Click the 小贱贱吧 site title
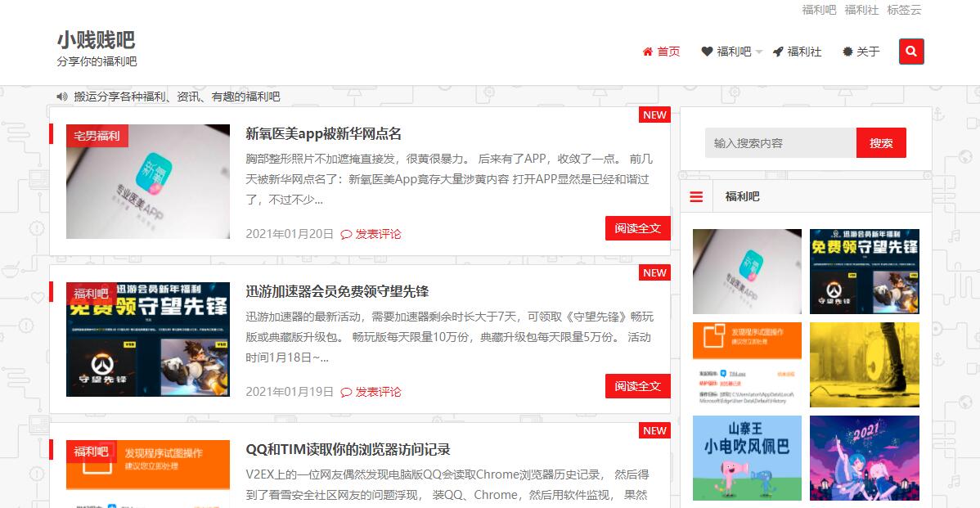Screen dimensions: 980x508 [97, 40]
